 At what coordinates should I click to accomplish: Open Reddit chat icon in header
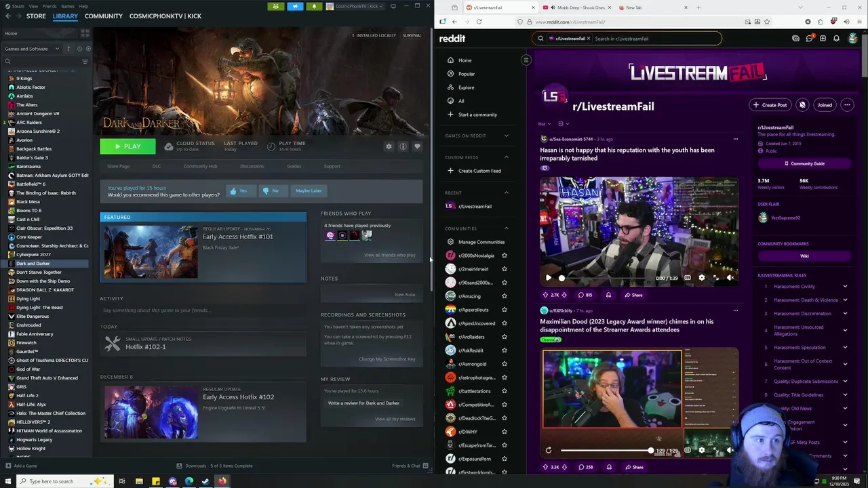click(x=809, y=39)
